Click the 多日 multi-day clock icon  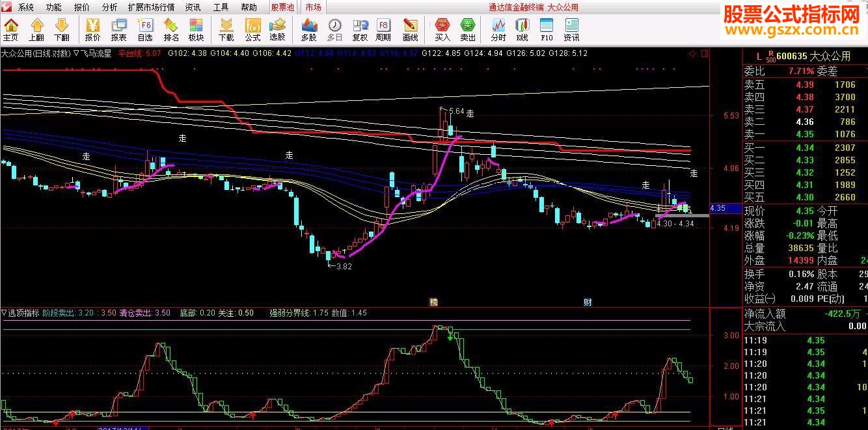coord(334,30)
